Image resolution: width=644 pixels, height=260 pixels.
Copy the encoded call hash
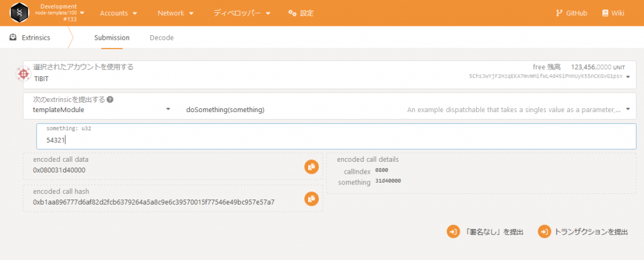(311, 198)
